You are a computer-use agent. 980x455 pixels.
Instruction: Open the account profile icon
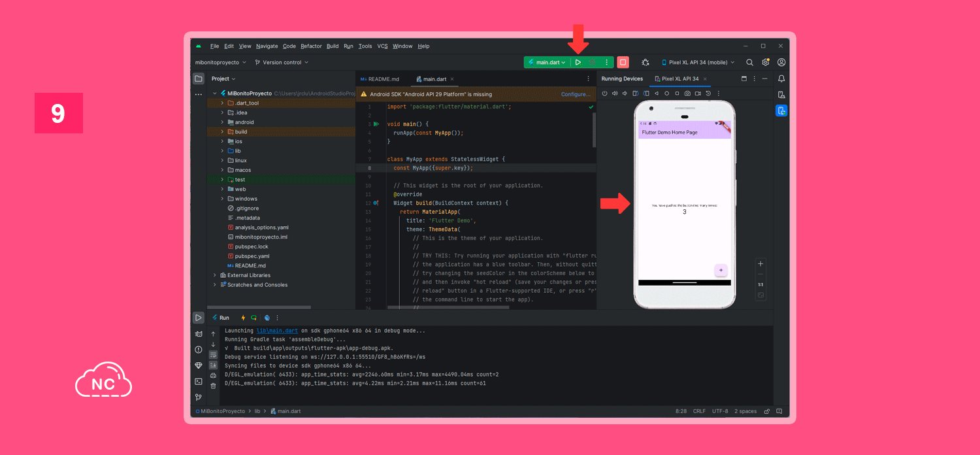pos(781,62)
